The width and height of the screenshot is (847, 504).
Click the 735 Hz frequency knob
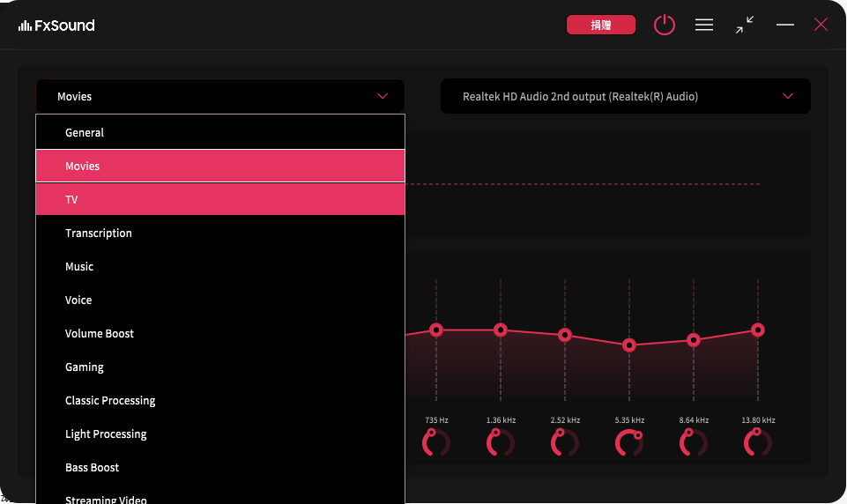tap(436, 442)
